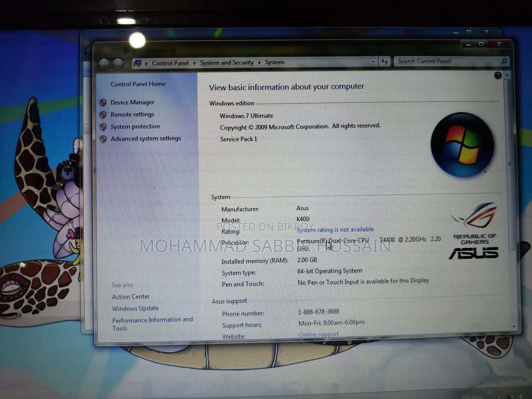The image size is (532, 399).
Task: Open the Online support website link
Action: click(318, 334)
